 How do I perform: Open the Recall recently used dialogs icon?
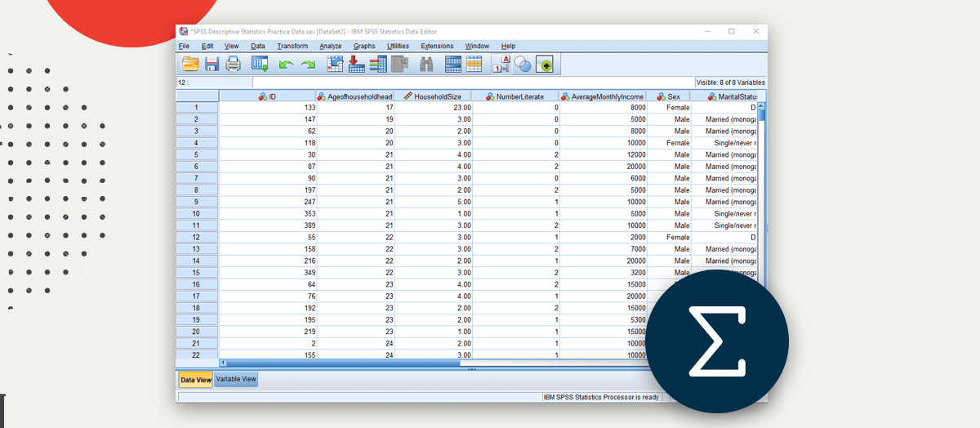260,64
